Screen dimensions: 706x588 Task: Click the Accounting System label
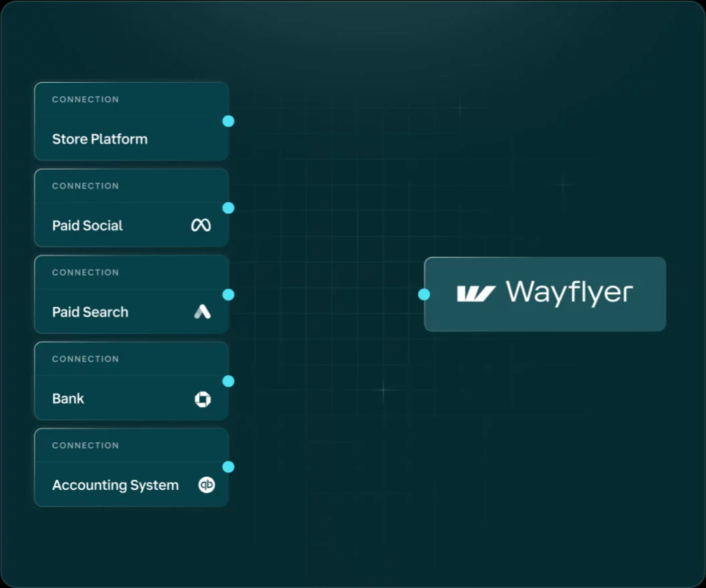115,485
